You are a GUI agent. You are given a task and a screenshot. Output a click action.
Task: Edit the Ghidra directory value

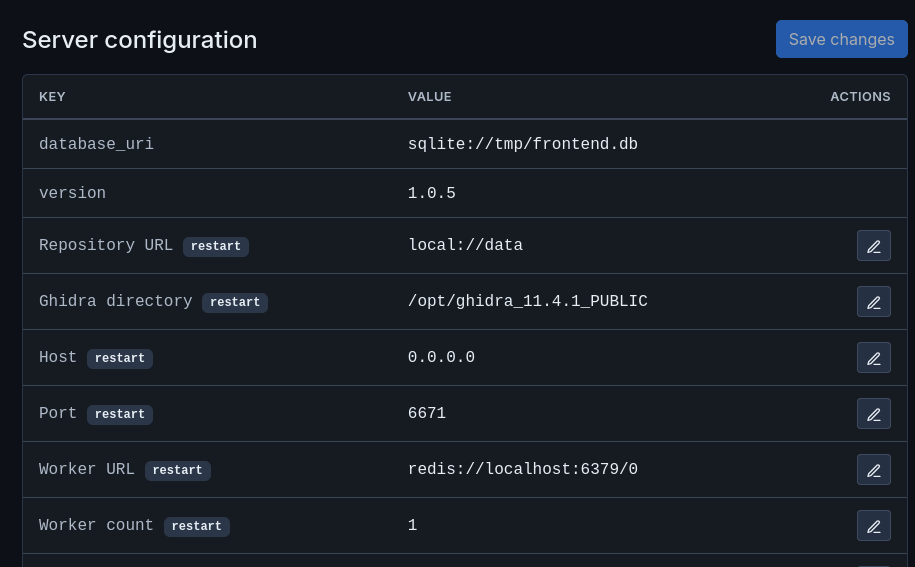874,302
